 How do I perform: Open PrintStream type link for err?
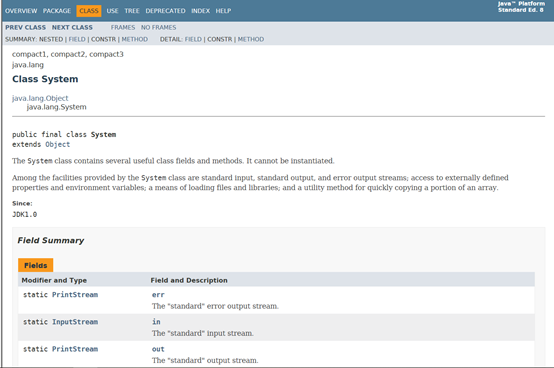point(75,295)
